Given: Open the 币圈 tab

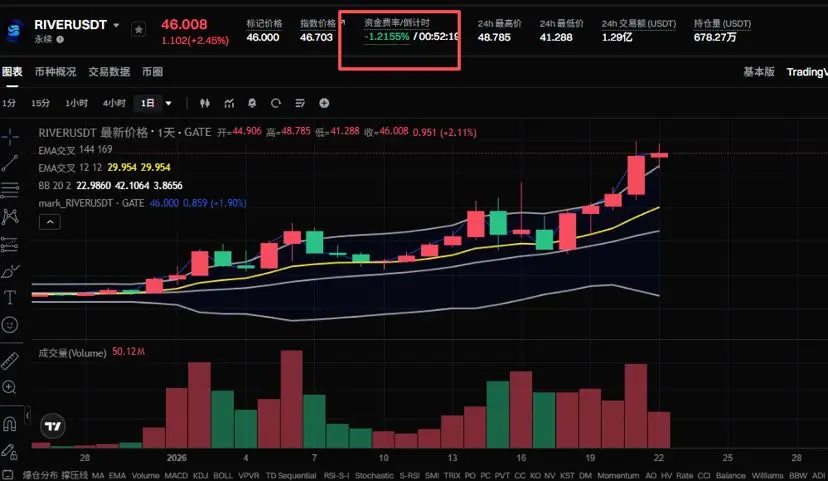Looking at the screenshot, I should pyautogui.click(x=152, y=71).
